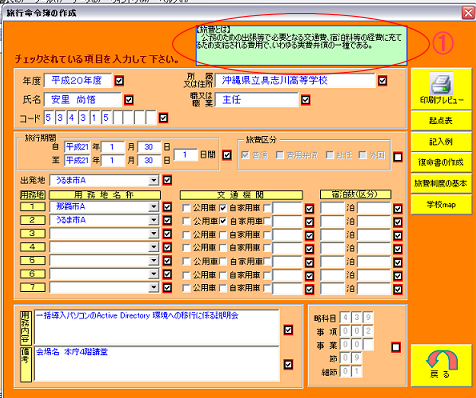Expand the empty 用務地 5 dropdown
This screenshot has width=476, height=398.
pos(153,260)
